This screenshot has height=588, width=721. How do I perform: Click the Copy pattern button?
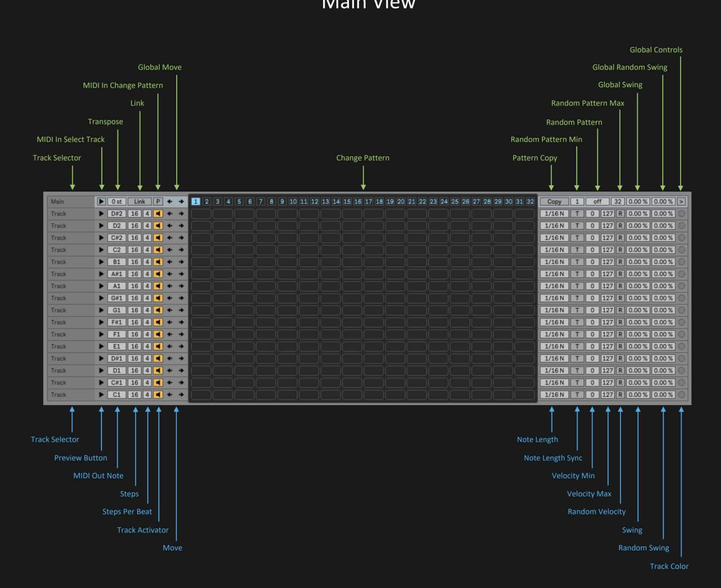click(x=554, y=201)
